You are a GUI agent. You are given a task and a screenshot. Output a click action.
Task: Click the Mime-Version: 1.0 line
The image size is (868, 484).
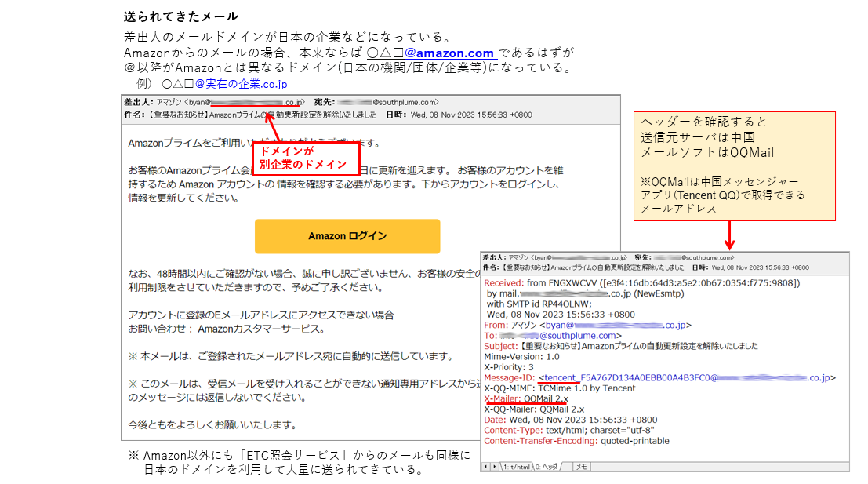point(521,357)
